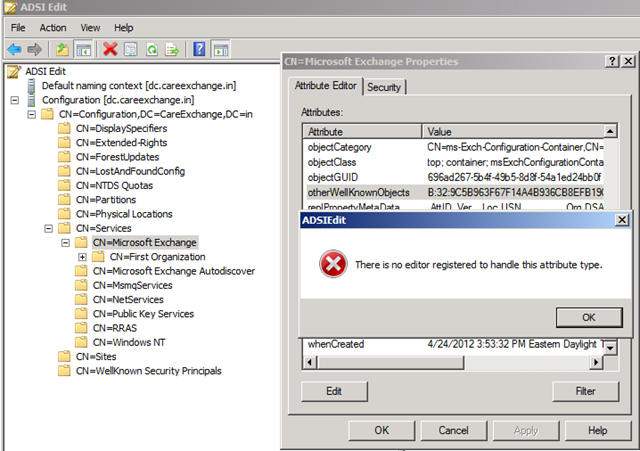Select the objectGUID attribute row
The width and height of the screenshot is (640, 451).
454,177
